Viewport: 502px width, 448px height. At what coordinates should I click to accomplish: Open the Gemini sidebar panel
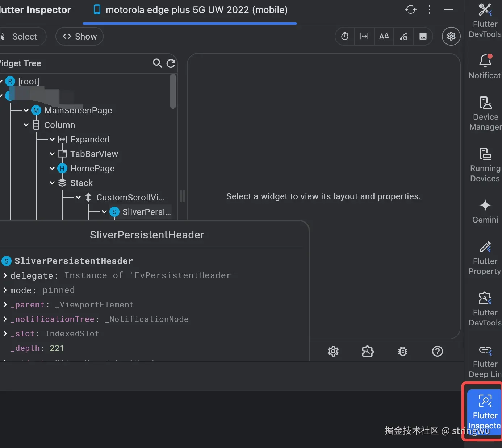tap(485, 211)
